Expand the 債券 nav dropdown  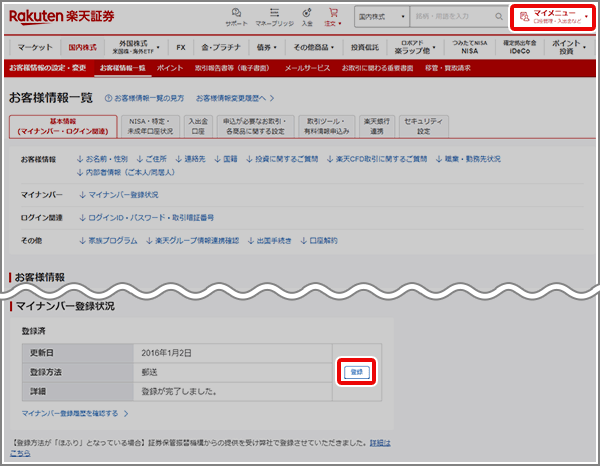266,47
